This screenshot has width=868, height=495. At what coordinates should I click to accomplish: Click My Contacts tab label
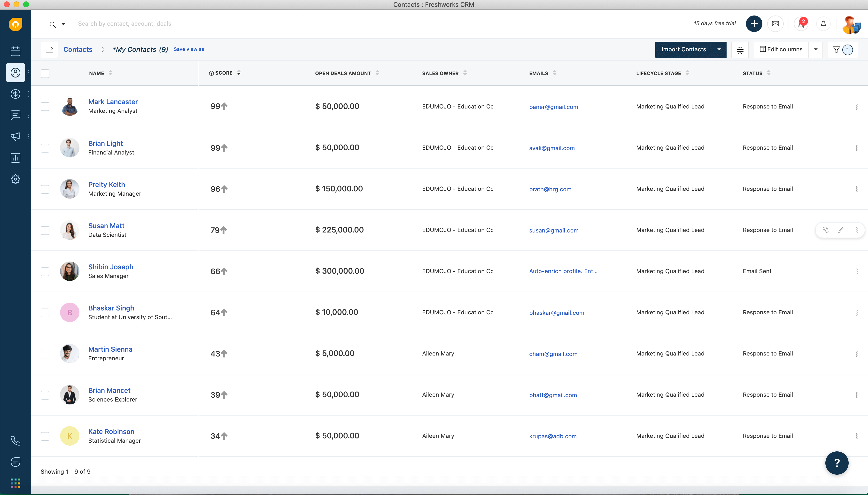(x=140, y=49)
